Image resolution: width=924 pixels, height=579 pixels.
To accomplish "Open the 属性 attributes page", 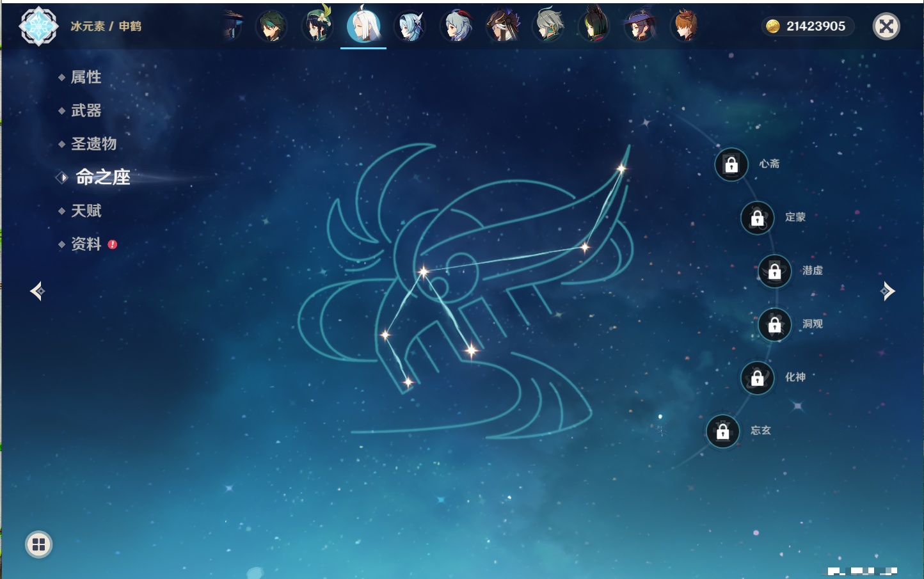I will [x=86, y=77].
